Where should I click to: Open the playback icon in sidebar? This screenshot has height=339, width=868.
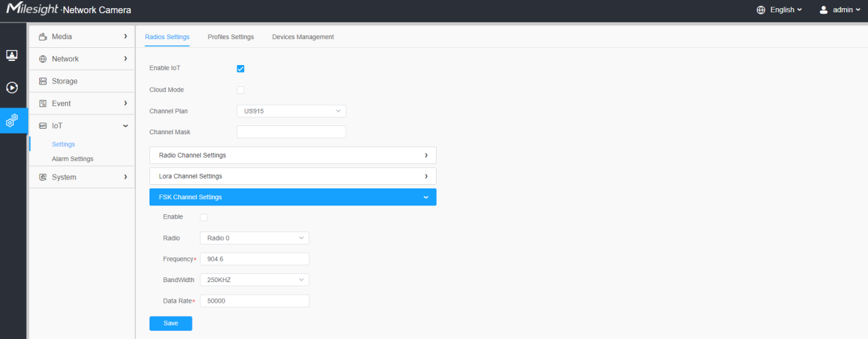(x=12, y=88)
